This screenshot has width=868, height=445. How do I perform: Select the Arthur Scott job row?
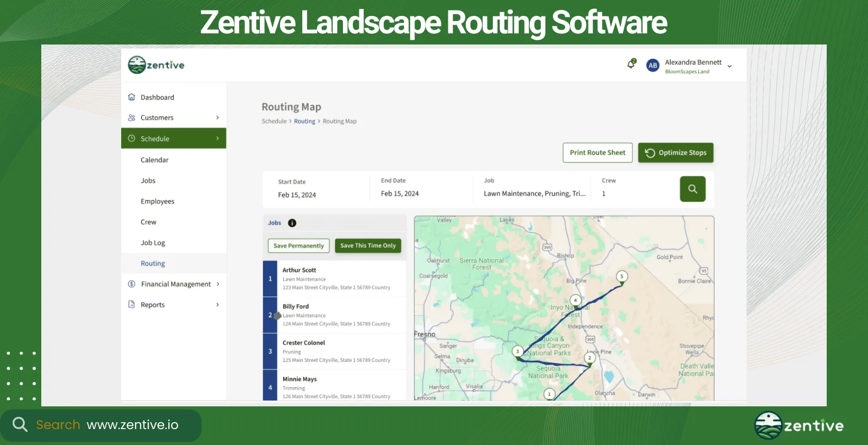334,279
